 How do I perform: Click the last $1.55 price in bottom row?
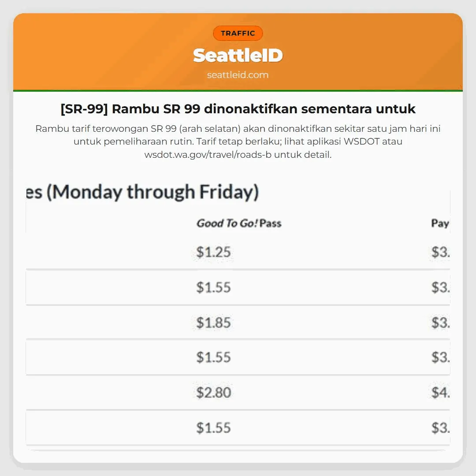pos(213,428)
